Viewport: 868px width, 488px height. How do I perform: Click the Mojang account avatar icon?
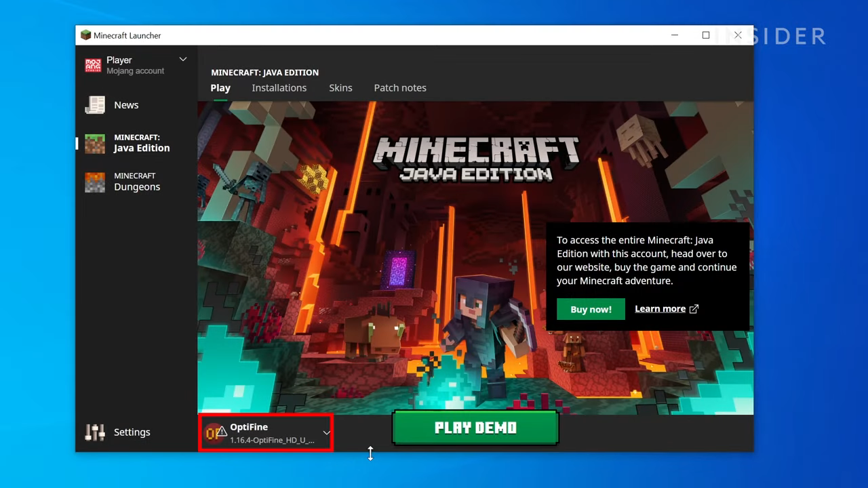93,65
